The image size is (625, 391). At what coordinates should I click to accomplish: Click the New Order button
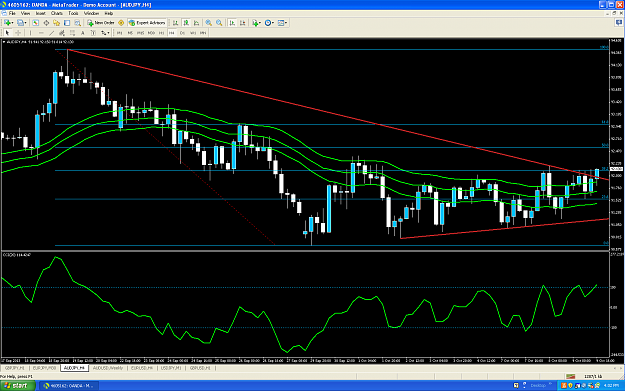101,23
